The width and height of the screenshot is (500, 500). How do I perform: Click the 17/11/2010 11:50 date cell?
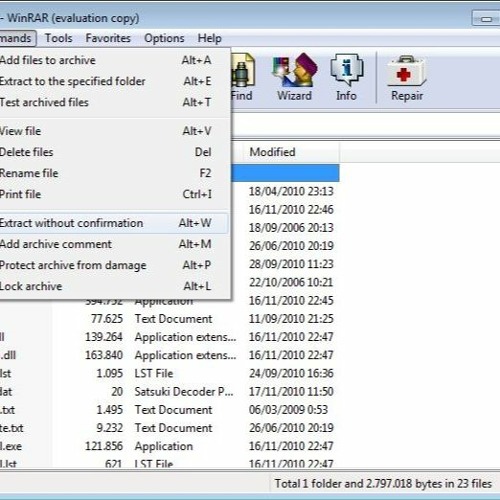291,392
